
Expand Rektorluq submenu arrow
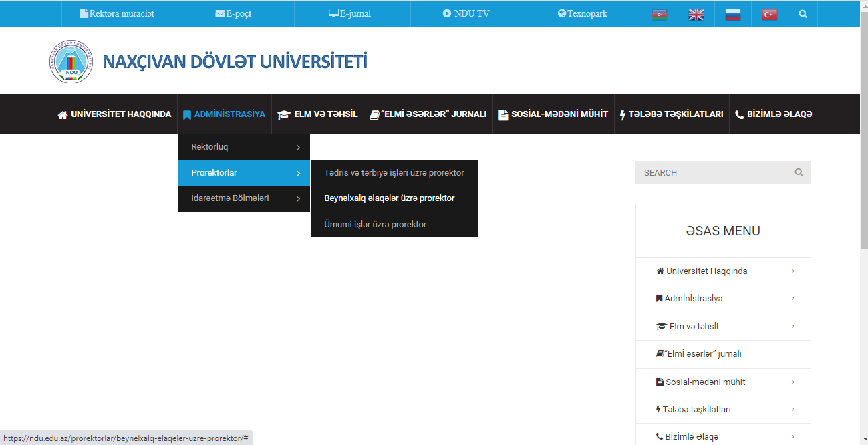click(x=298, y=147)
